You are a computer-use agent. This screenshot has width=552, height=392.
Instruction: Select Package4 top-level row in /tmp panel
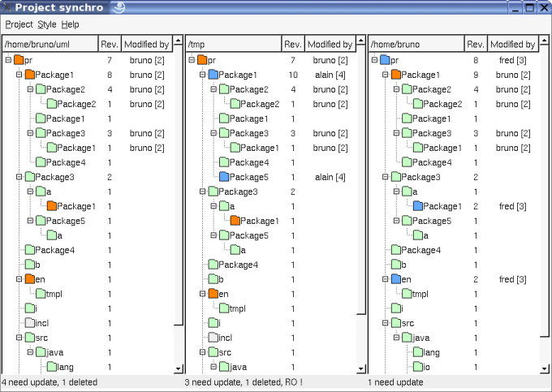point(270,265)
